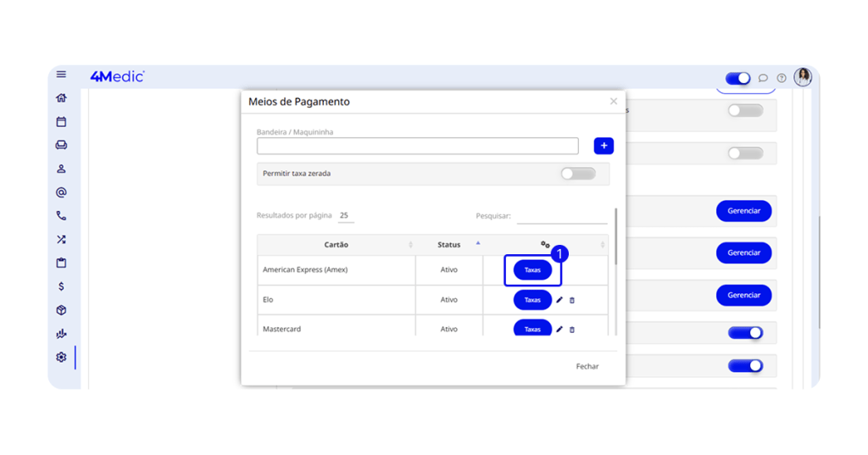
Task: Click Fechar to close the dialog
Action: click(x=587, y=367)
